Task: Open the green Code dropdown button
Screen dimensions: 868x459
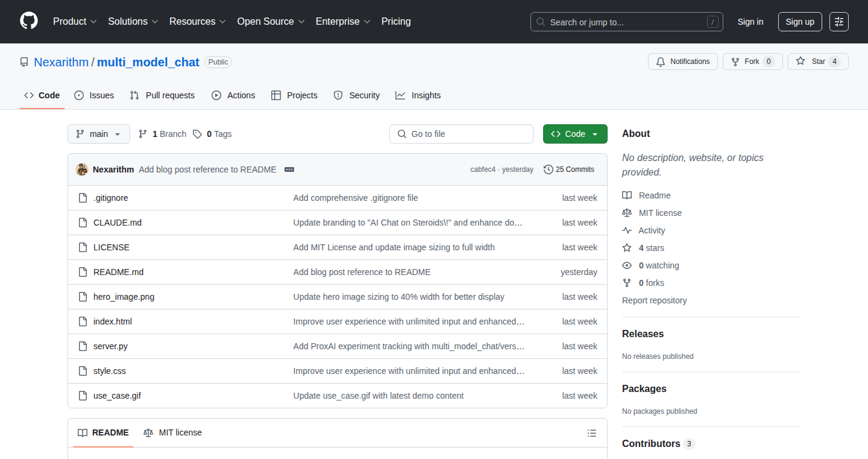Action: [x=575, y=134]
